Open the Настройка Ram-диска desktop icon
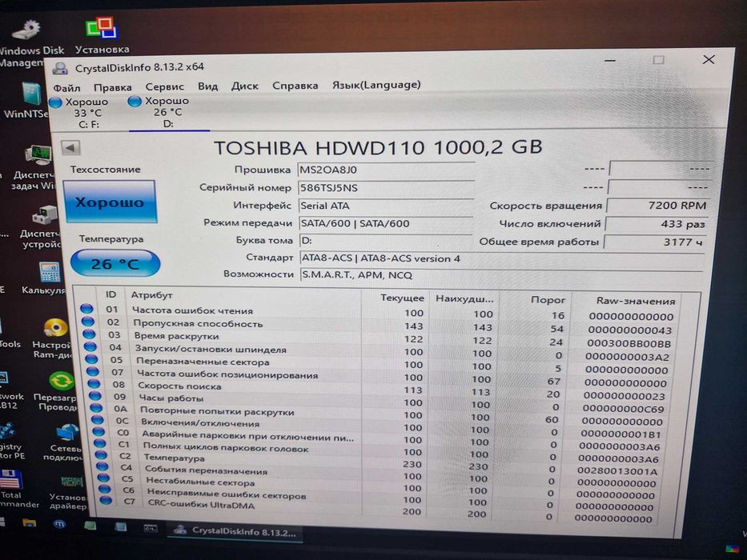The height and width of the screenshot is (560, 747). click(54, 339)
